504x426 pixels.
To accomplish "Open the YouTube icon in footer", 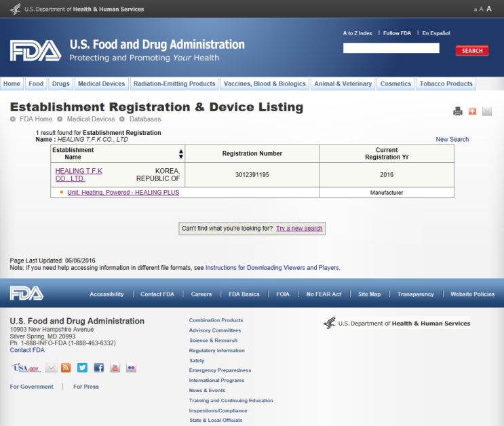I will coord(115,368).
